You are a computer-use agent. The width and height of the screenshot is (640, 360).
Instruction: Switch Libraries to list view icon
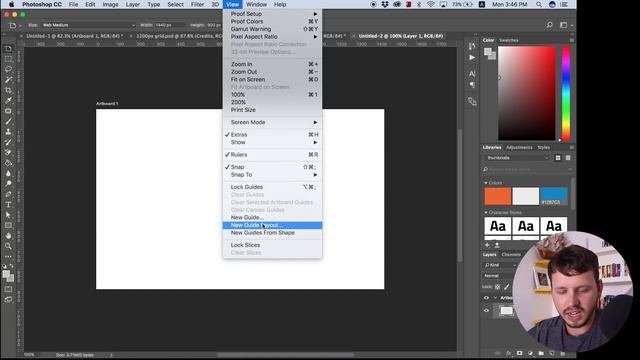(x=568, y=158)
